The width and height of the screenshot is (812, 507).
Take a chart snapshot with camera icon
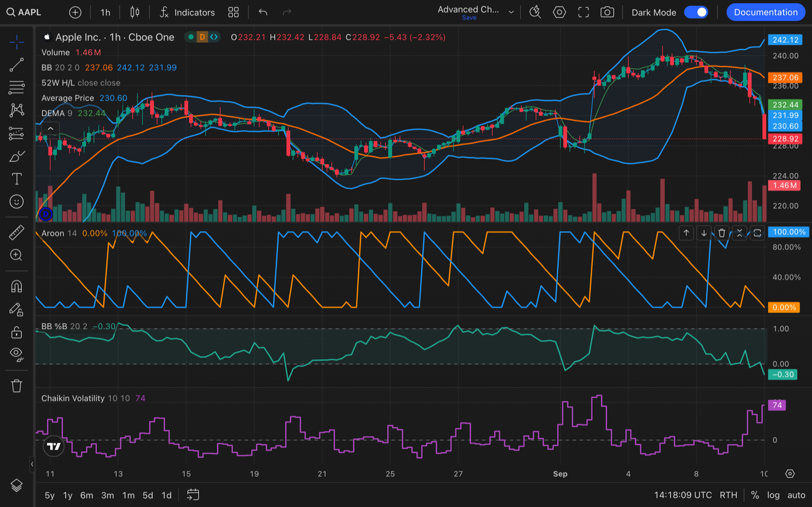click(x=607, y=12)
